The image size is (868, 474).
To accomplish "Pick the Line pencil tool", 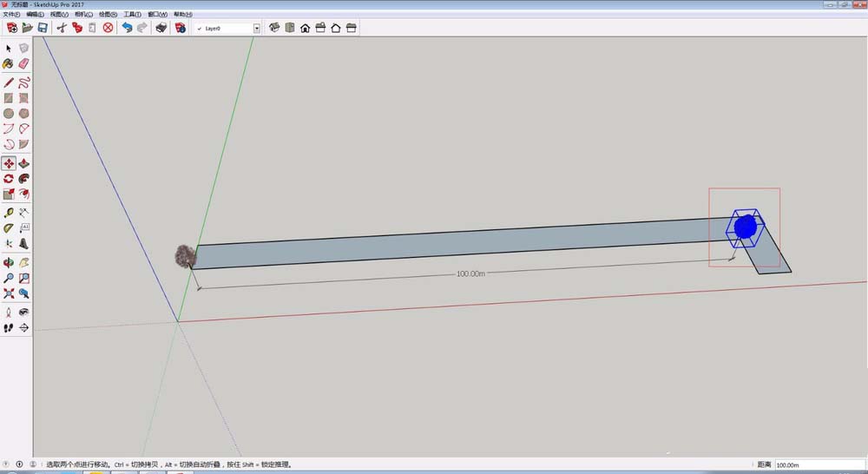I will click(9, 83).
